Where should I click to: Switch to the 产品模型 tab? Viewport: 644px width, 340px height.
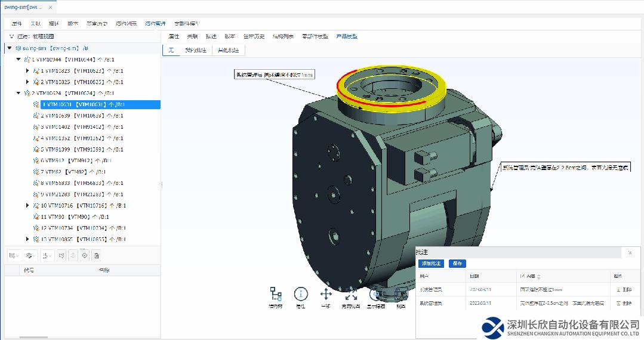(x=347, y=36)
